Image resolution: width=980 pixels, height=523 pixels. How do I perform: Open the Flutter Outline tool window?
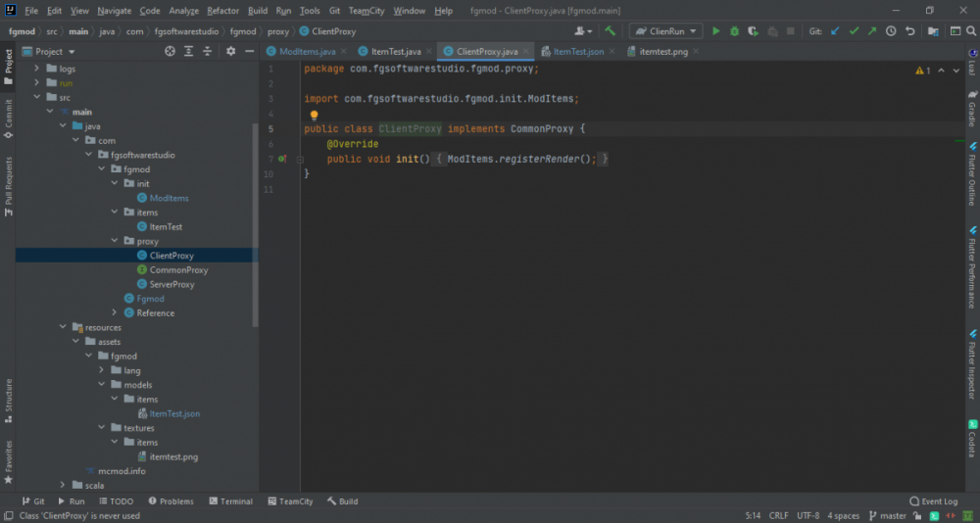[972, 173]
